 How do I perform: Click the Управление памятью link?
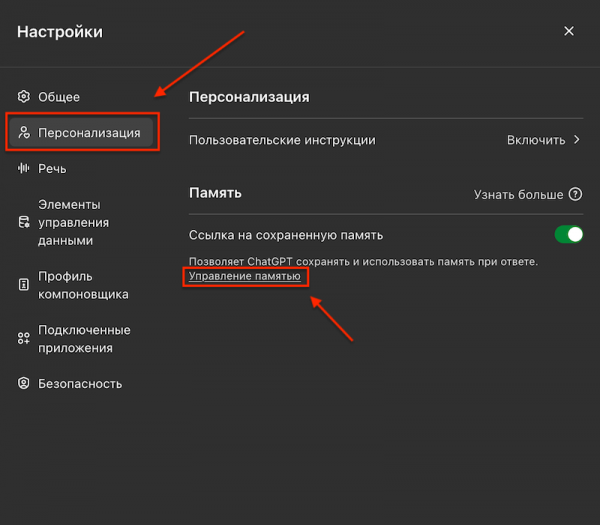[x=245, y=276]
